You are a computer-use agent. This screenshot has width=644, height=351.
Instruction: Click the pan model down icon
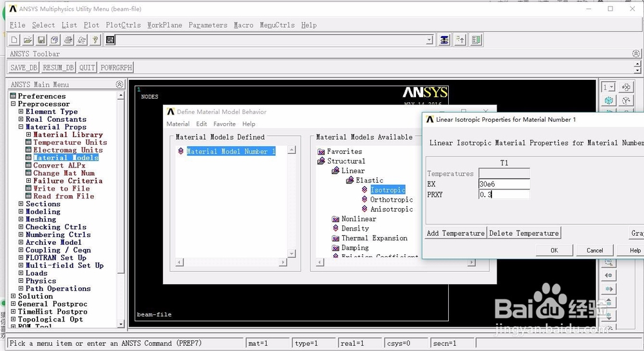pyautogui.click(x=609, y=316)
